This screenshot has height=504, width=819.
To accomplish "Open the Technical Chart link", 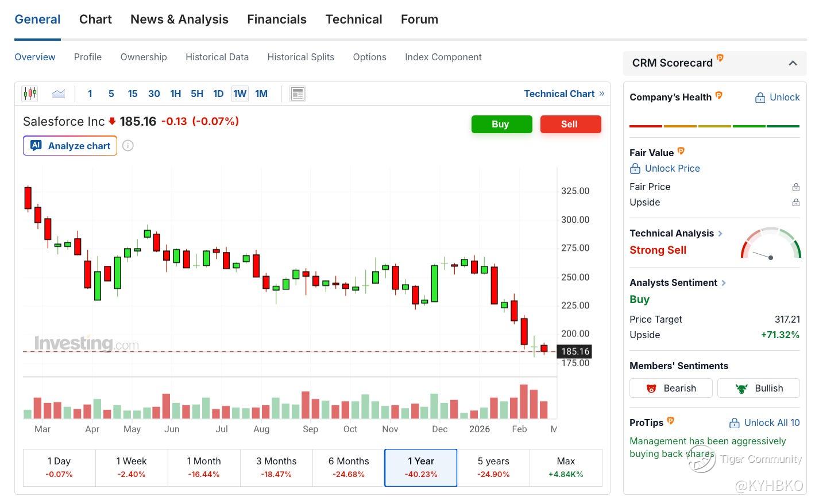I will tap(564, 94).
